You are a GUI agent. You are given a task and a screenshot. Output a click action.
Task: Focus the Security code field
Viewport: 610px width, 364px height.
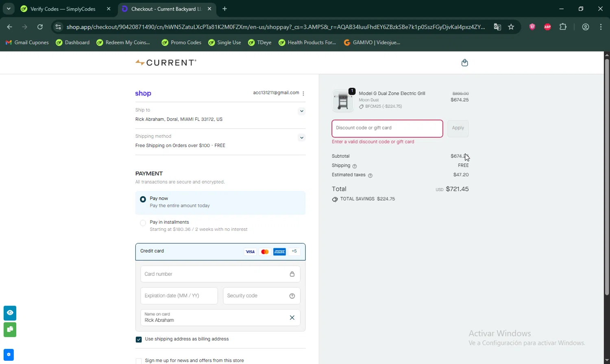(x=261, y=296)
